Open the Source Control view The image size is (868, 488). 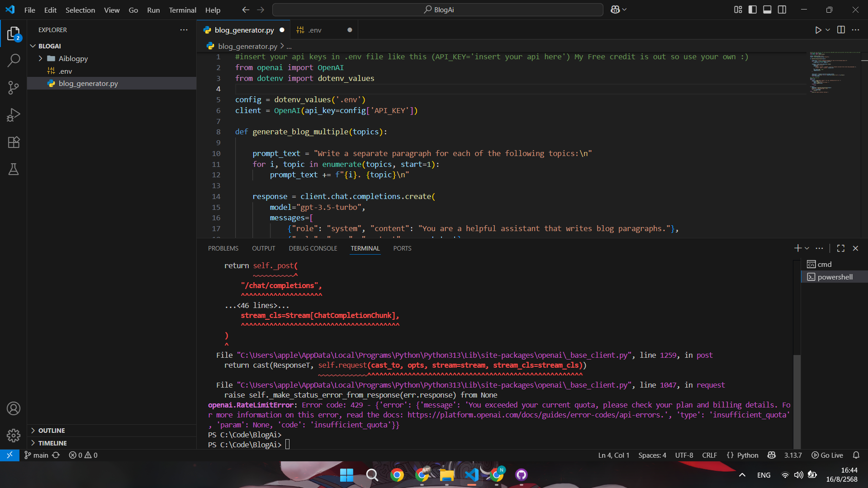[x=14, y=87]
